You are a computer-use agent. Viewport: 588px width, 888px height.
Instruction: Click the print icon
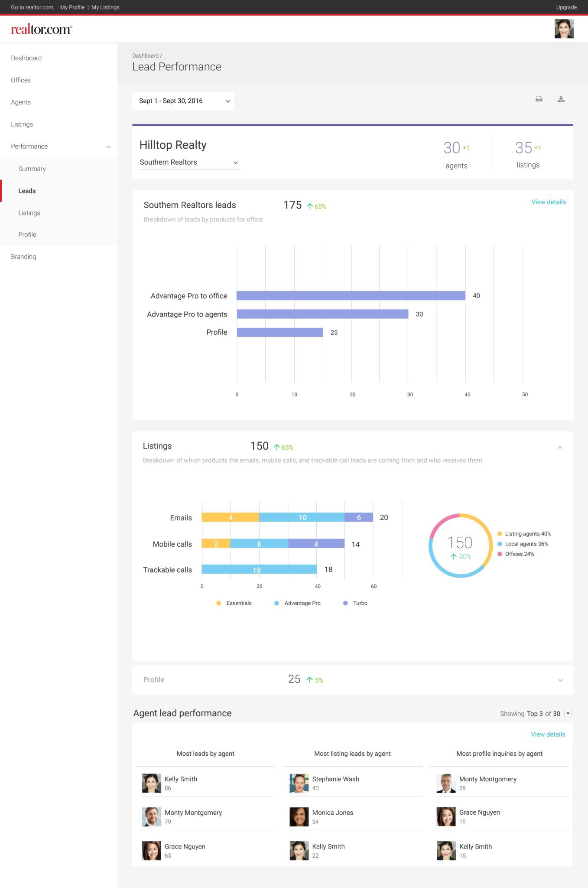coord(539,99)
